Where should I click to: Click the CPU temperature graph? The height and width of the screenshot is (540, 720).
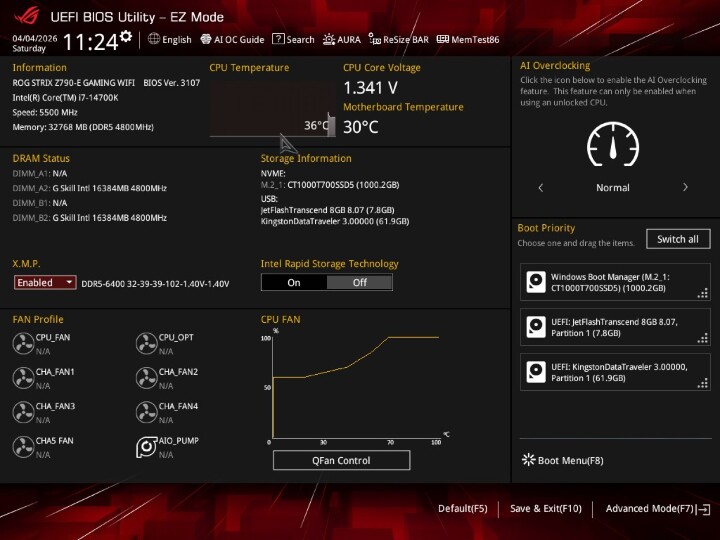point(273,109)
